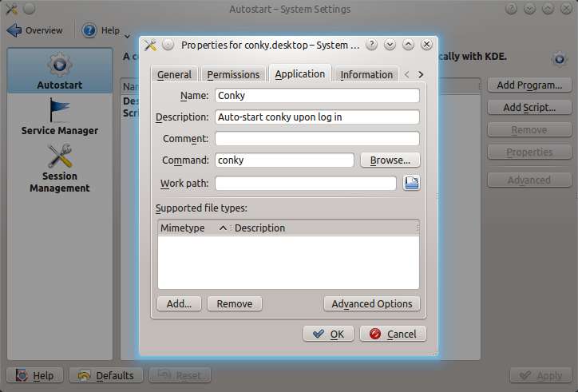Close the properties dialog with X
This screenshot has height=392, width=578.
426,45
